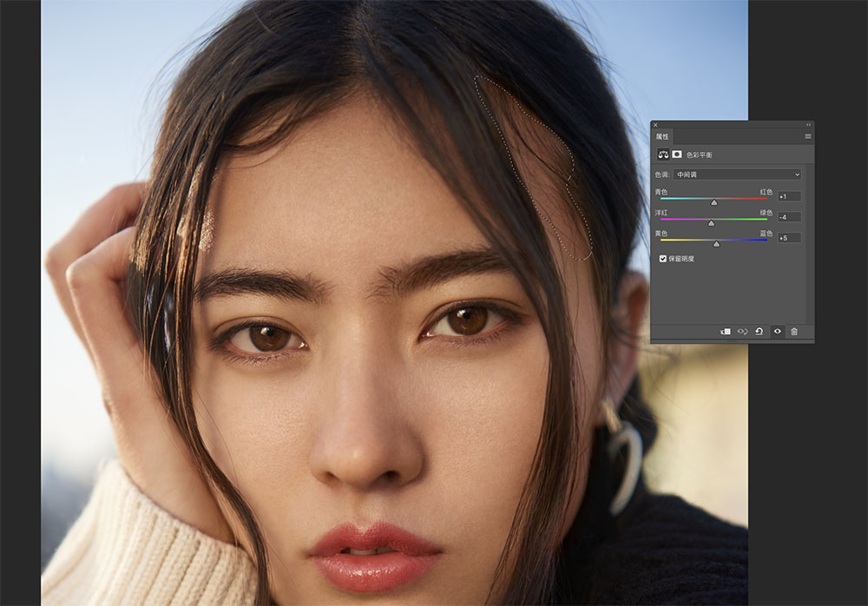The height and width of the screenshot is (606, 868).
Task: Clip adjustment to layer below icon
Action: (725, 332)
